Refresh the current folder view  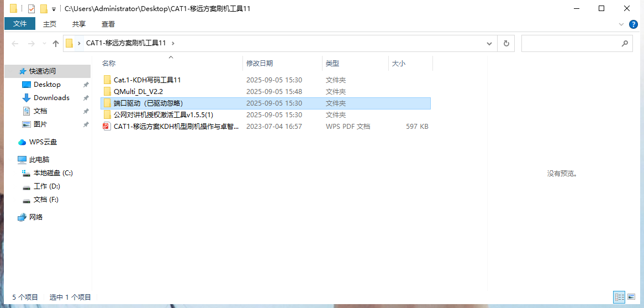pyautogui.click(x=506, y=43)
